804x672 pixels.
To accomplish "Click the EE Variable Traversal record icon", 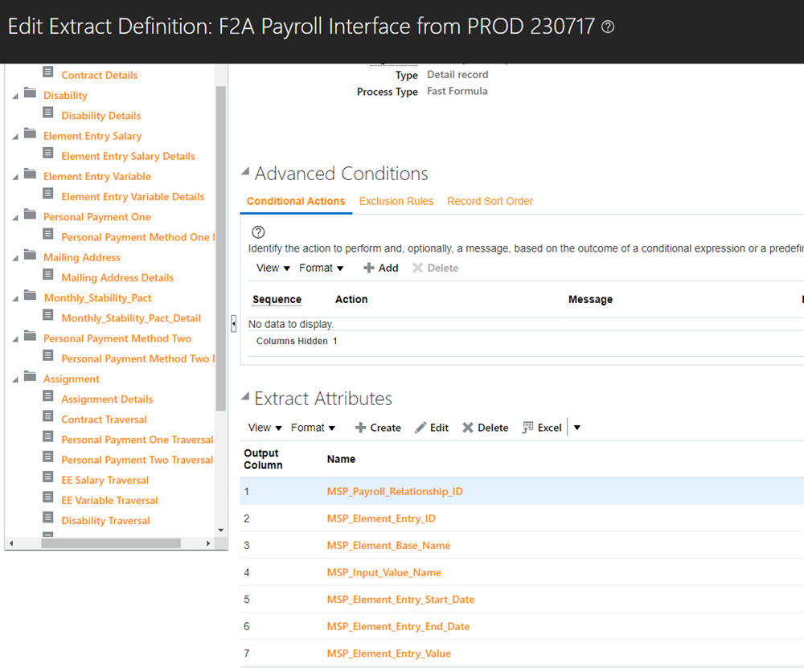I will click(x=48, y=498).
